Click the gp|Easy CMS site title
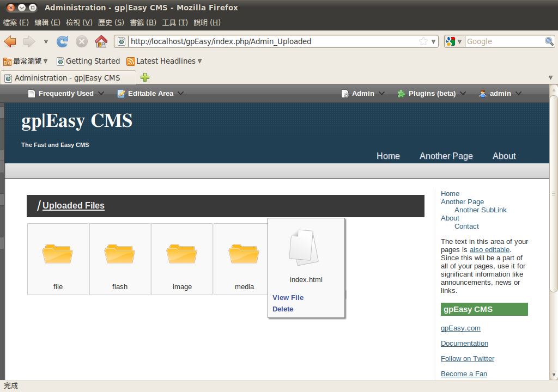Image resolution: width=558 pixels, height=392 pixels. click(x=77, y=121)
